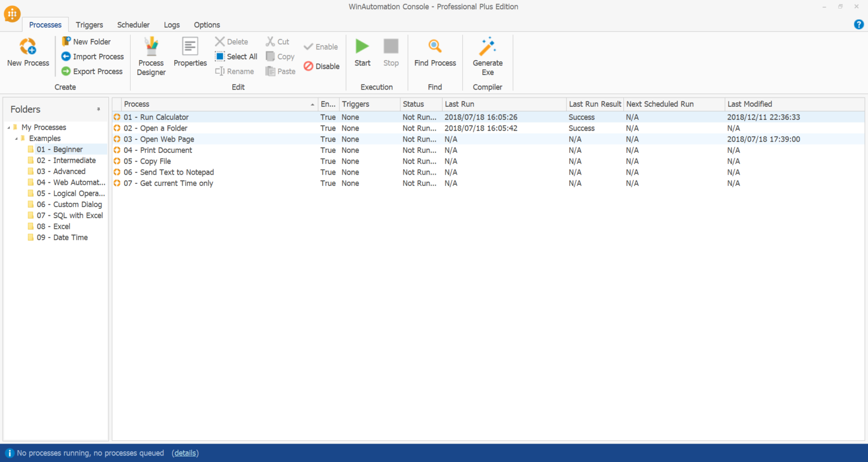Collapse the My Processes tree node
This screenshot has height=462, width=868.
point(9,128)
